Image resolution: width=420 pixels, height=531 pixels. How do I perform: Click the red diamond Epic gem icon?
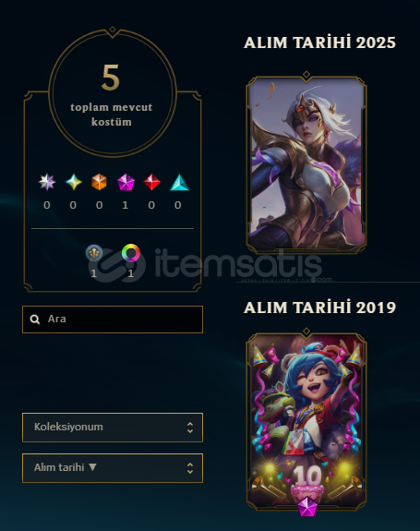(x=151, y=182)
